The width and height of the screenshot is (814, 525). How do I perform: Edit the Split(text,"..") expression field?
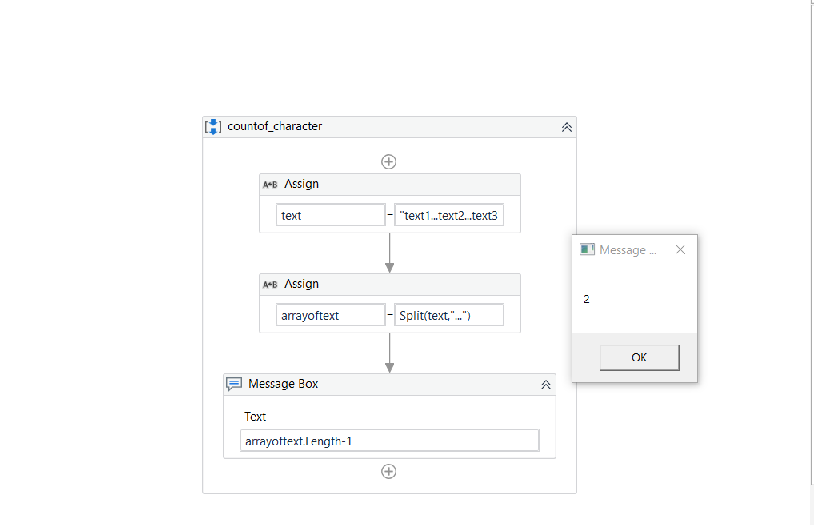(449, 315)
